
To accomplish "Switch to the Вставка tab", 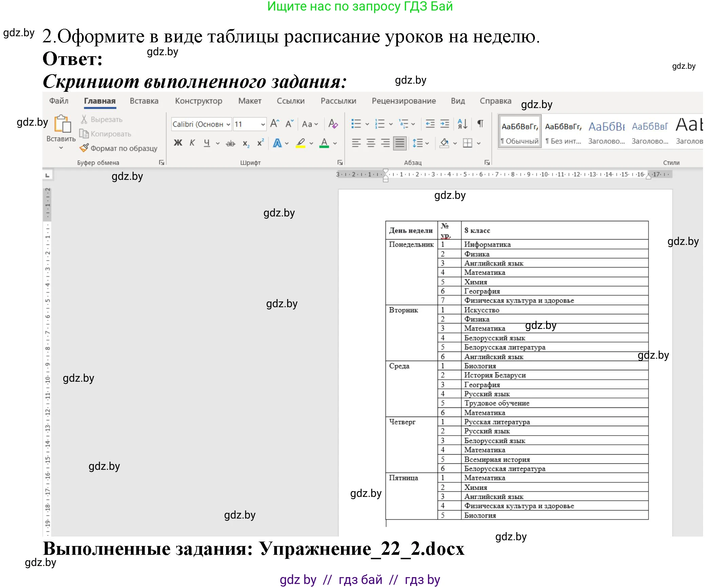I will click(x=144, y=101).
